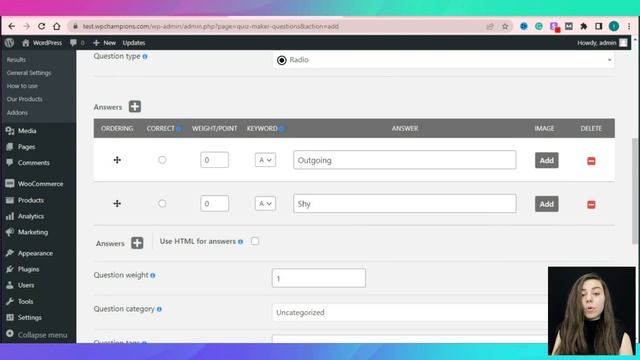Click Howdy, admin account link
The width and height of the screenshot is (640, 360).
coord(602,43)
